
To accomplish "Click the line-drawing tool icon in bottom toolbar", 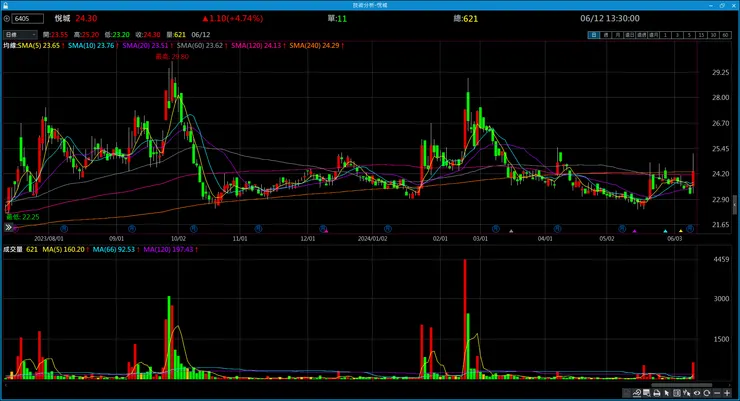I will click(637, 393).
